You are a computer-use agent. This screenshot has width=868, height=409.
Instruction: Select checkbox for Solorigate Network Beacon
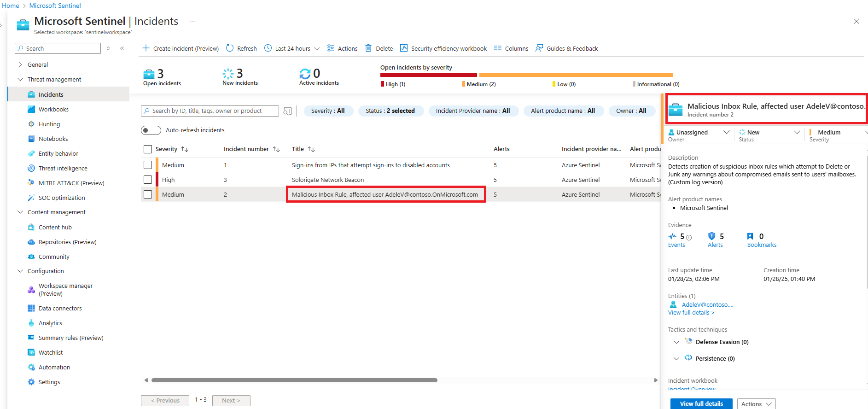click(148, 180)
